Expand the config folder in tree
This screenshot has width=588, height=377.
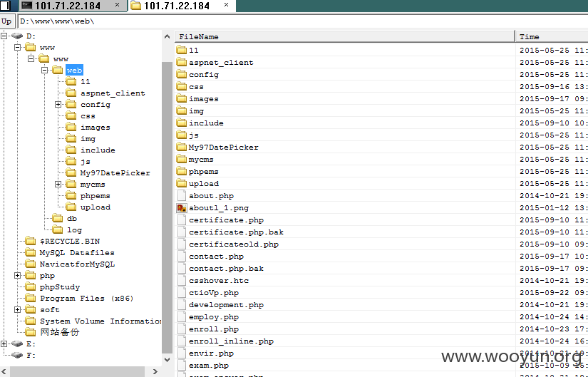pyautogui.click(x=58, y=104)
